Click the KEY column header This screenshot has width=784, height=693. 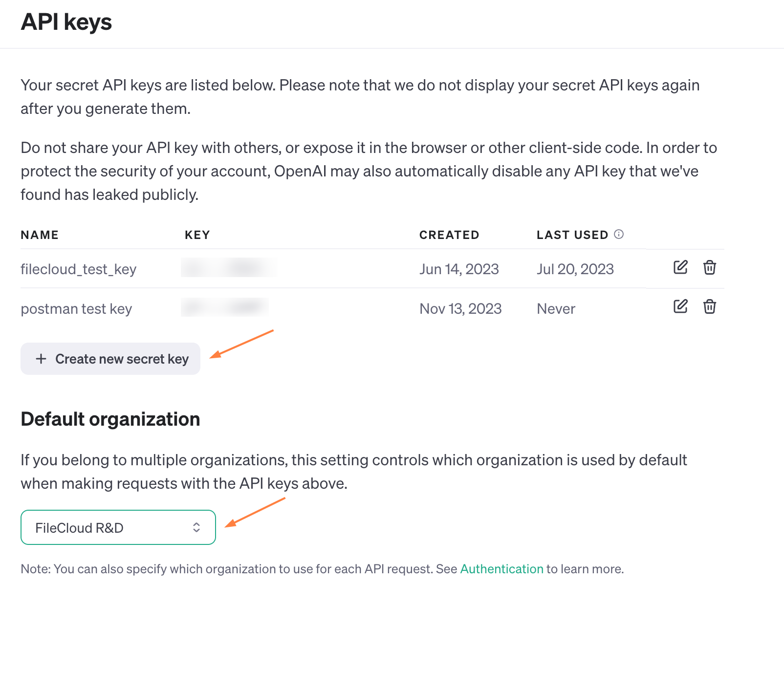coord(197,235)
